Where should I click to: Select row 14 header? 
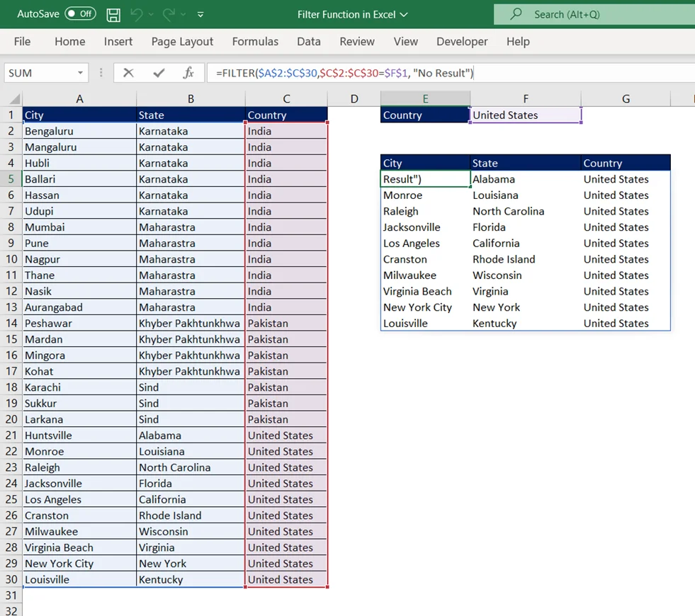click(11, 324)
